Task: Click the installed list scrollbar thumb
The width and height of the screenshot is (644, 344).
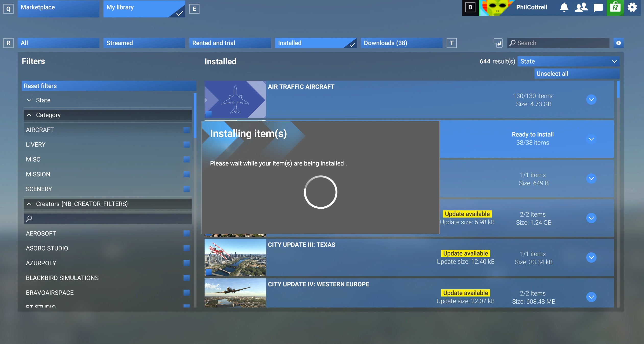Action: (x=618, y=89)
